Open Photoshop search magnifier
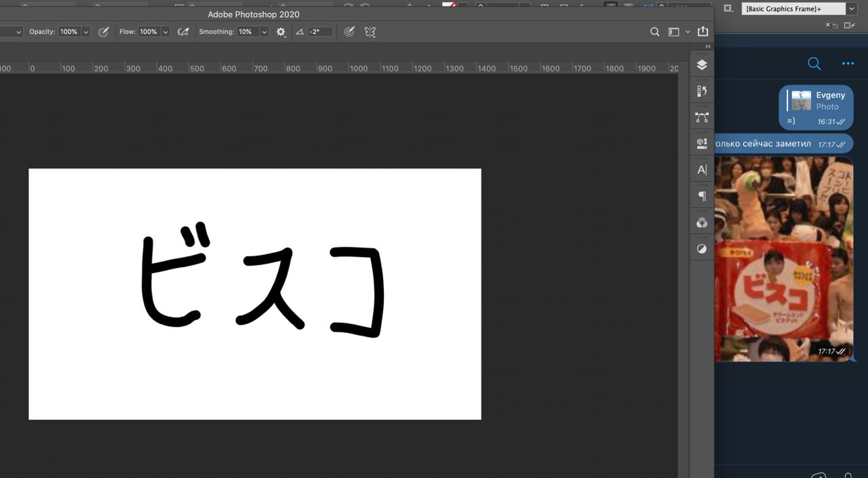The width and height of the screenshot is (868, 478). pyautogui.click(x=654, y=32)
